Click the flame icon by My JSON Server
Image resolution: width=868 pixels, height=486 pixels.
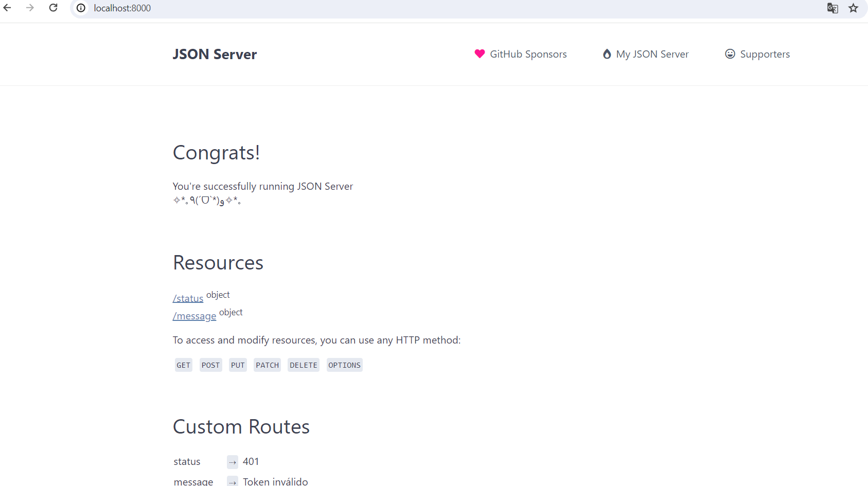pyautogui.click(x=607, y=53)
